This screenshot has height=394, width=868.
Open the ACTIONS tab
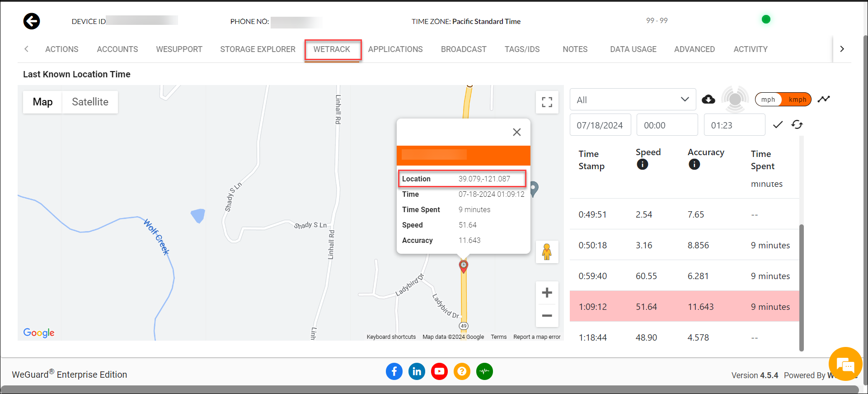(x=62, y=49)
